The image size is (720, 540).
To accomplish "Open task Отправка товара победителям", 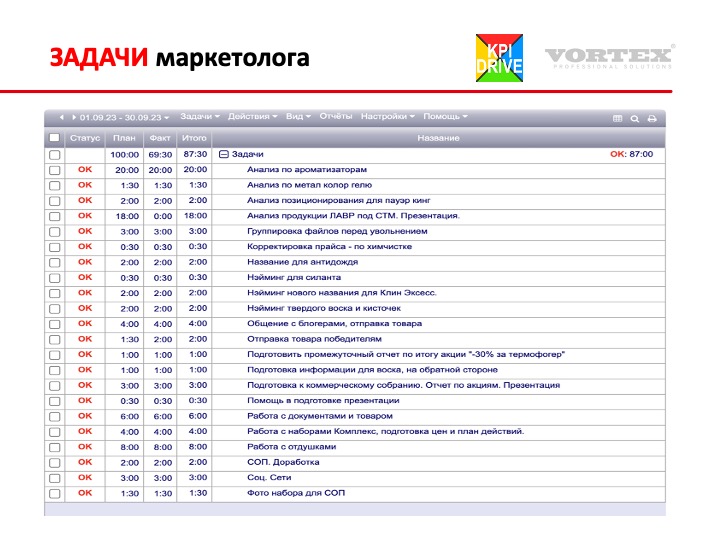I will [314, 339].
